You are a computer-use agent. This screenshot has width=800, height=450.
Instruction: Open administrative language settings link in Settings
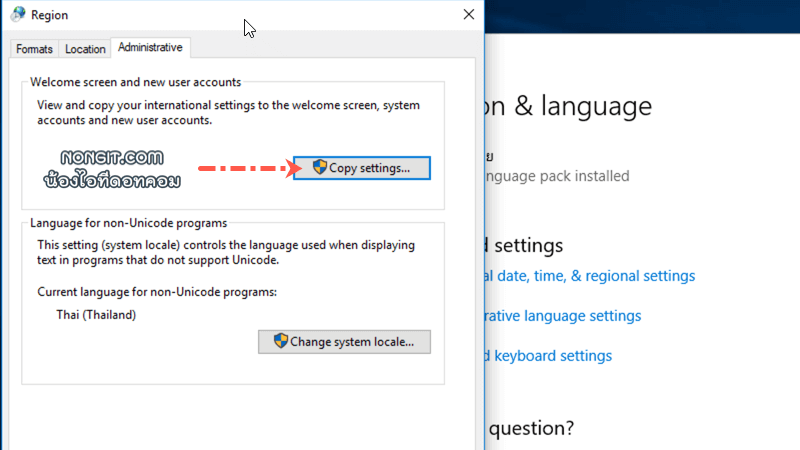563,316
